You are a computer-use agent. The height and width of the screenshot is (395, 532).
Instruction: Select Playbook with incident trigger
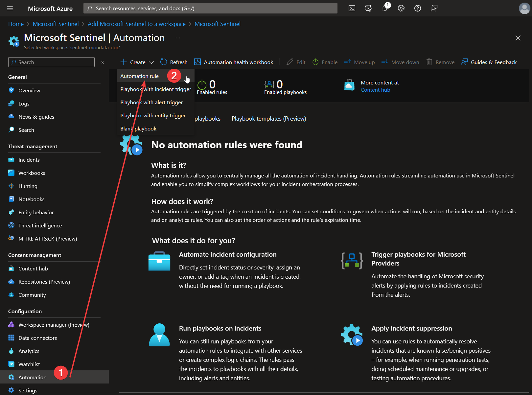[x=156, y=89]
